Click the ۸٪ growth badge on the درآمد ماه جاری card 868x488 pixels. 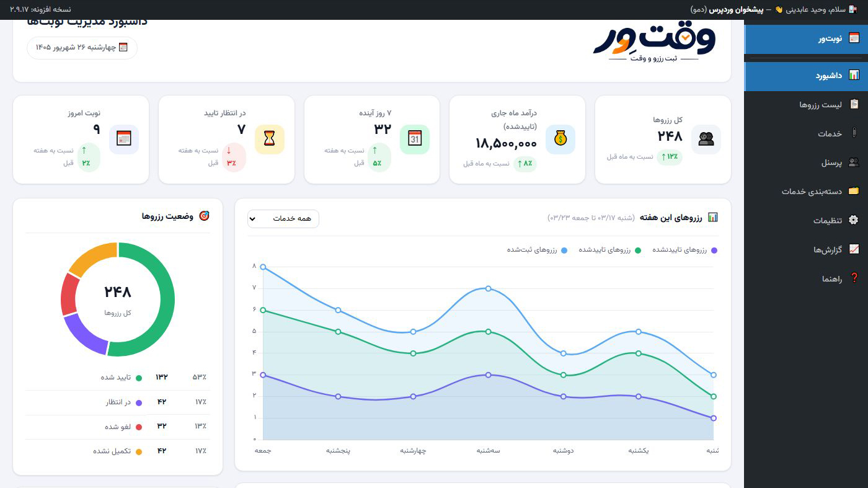pyautogui.click(x=524, y=164)
